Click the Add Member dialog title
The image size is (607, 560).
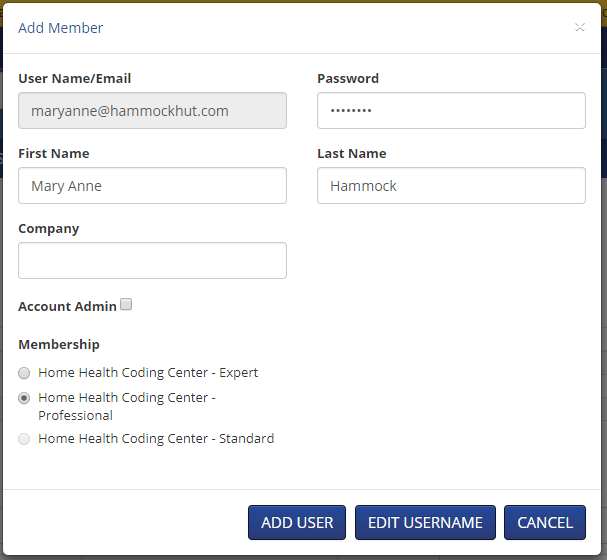[x=60, y=28]
